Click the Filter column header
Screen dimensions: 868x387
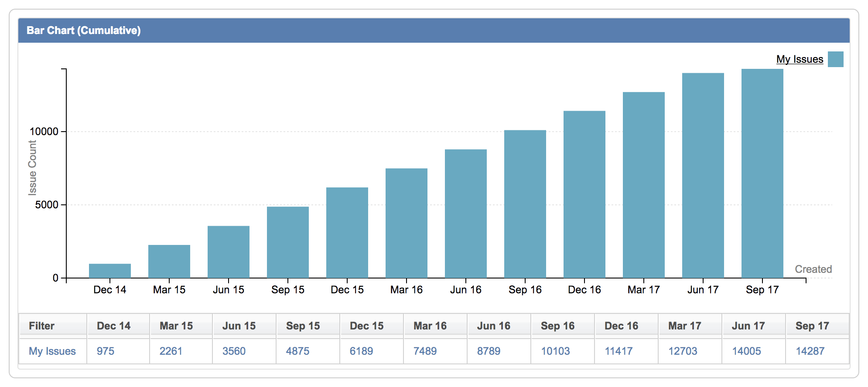[x=41, y=326]
